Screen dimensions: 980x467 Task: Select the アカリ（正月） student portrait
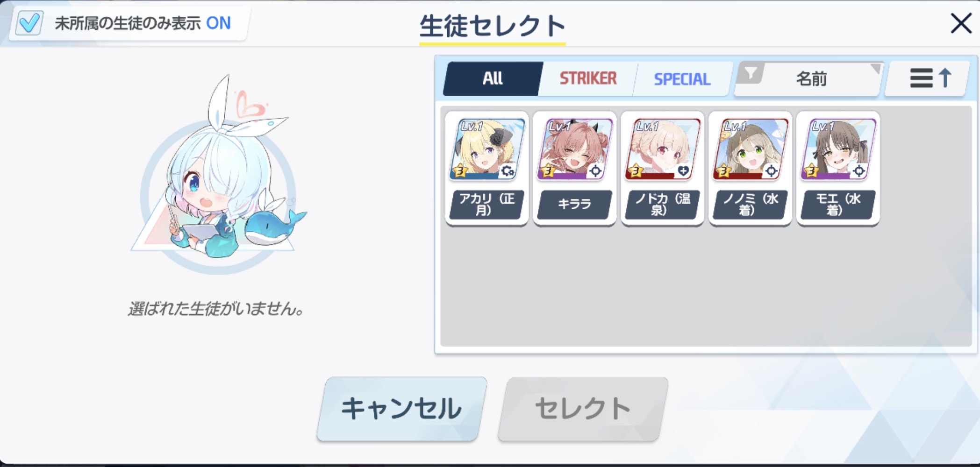coord(487,149)
